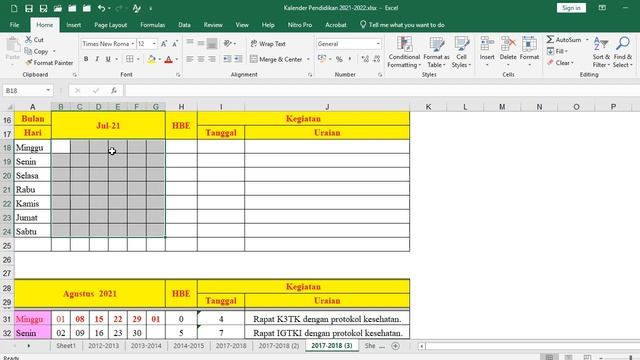Image resolution: width=640 pixels, height=360 pixels.
Task: Toggle Center horizontal alignment
Action: [201, 59]
